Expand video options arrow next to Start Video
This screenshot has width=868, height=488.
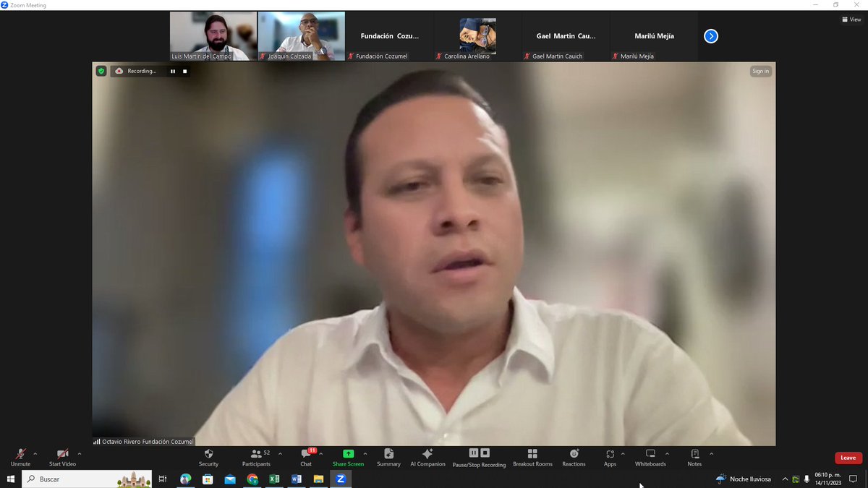[x=80, y=454]
